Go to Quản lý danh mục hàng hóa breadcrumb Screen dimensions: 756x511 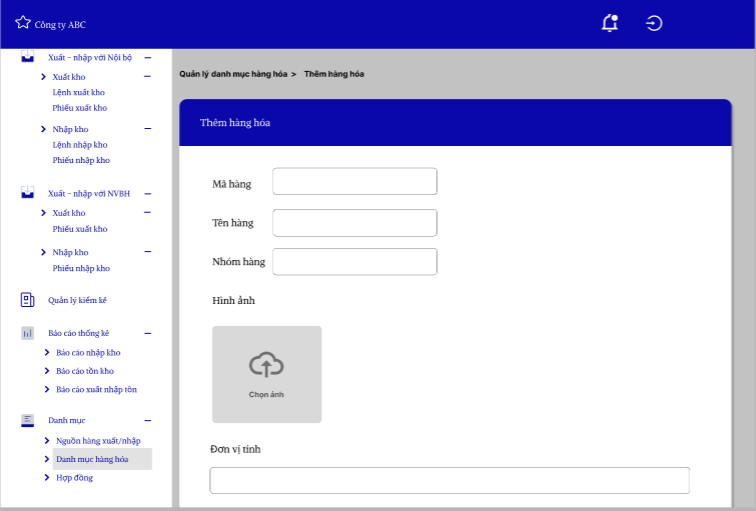coord(233,74)
